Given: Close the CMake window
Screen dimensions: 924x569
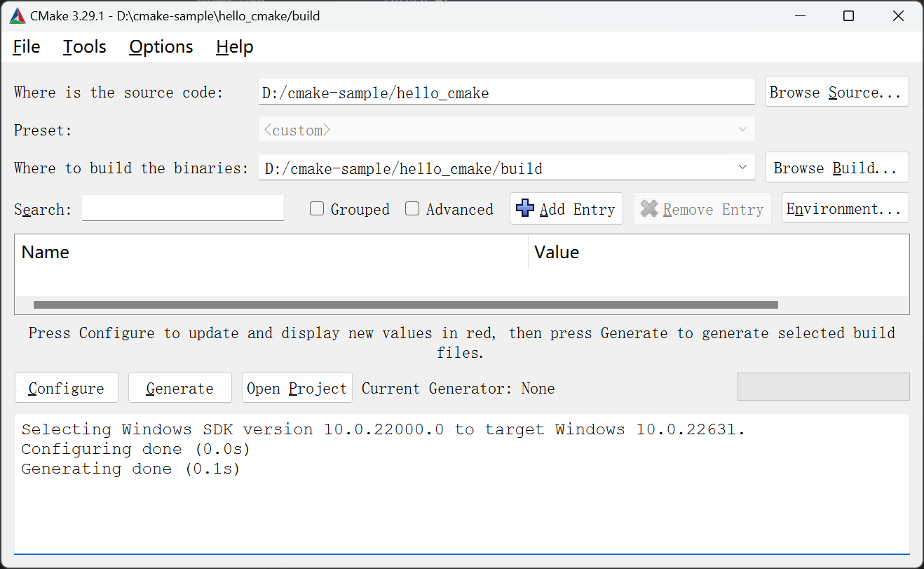Looking at the screenshot, I should pyautogui.click(x=898, y=15).
